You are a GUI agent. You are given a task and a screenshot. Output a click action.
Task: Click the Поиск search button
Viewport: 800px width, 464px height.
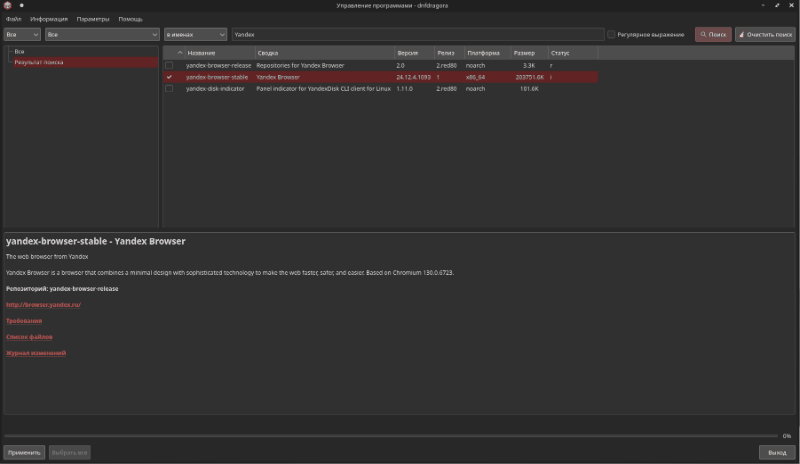tap(713, 35)
